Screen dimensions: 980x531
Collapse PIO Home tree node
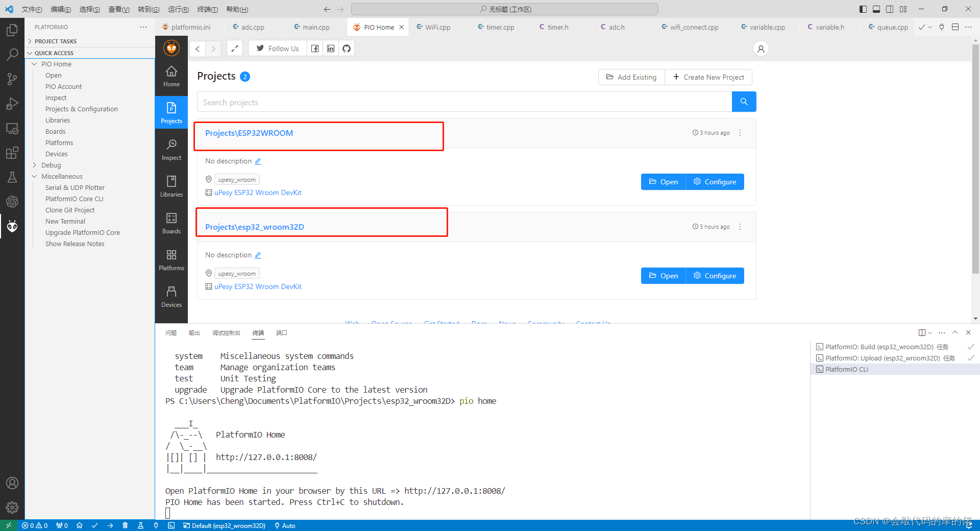pyautogui.click(x=34, y=64)
